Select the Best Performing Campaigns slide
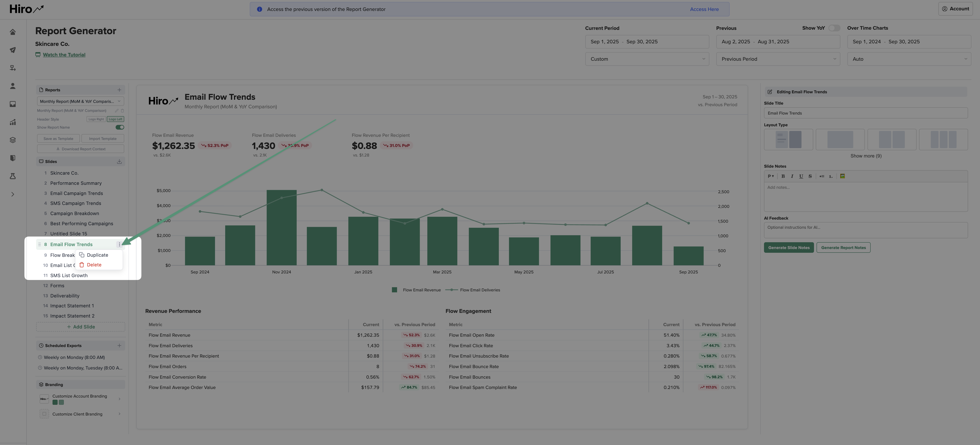The image size is (980, 445). click(x=81, y=224)
